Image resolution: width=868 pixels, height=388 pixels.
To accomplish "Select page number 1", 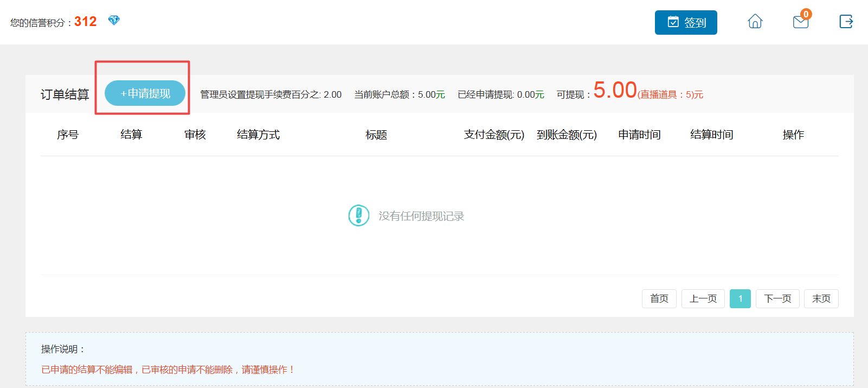I will point(740,298).
